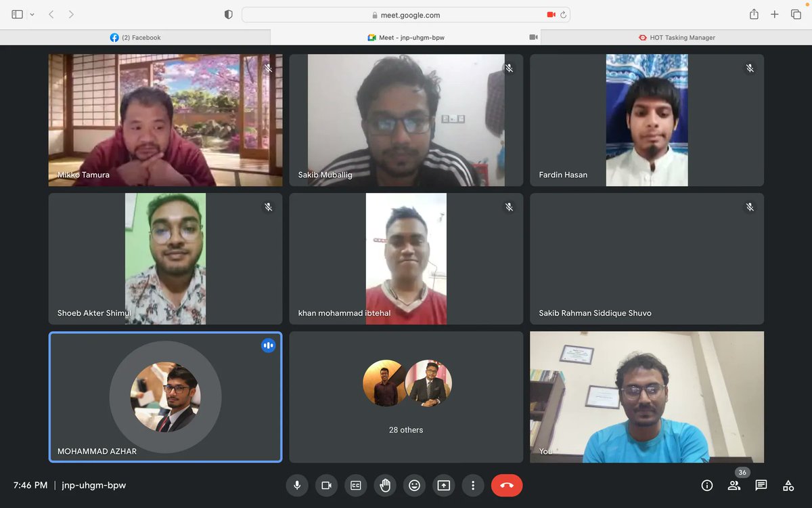
Task: Open a new tab with plus button
Action: [775, 14]
